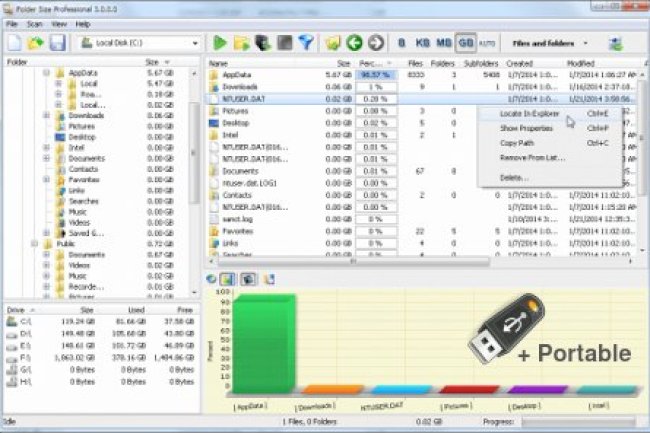Click the gray Forward arrow icon
This screenshot has width=650, height=433.
click(x=375, y=44)
